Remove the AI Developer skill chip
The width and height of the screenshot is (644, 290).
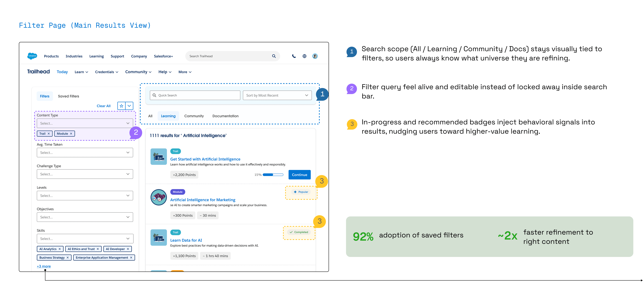click(x=128, y=249)
